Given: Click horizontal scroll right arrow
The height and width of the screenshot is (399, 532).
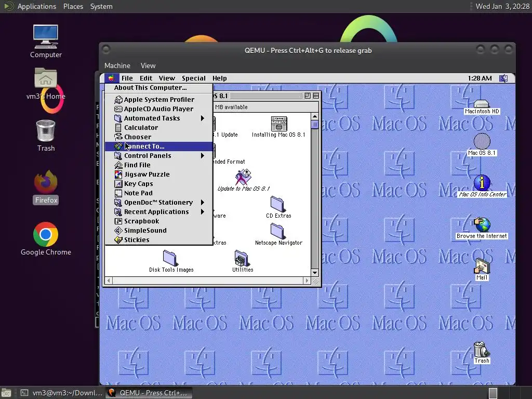Looking at the screenshot, I should coord(307,281).
